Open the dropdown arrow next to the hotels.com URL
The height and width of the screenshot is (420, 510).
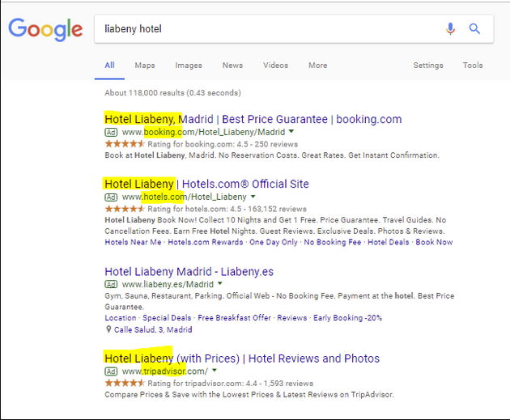(253, 197)
